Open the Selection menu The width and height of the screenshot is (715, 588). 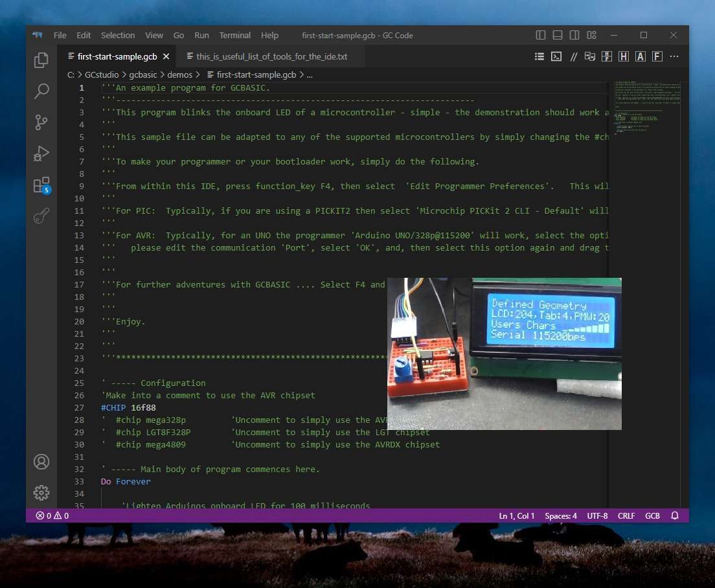(118, 35)
